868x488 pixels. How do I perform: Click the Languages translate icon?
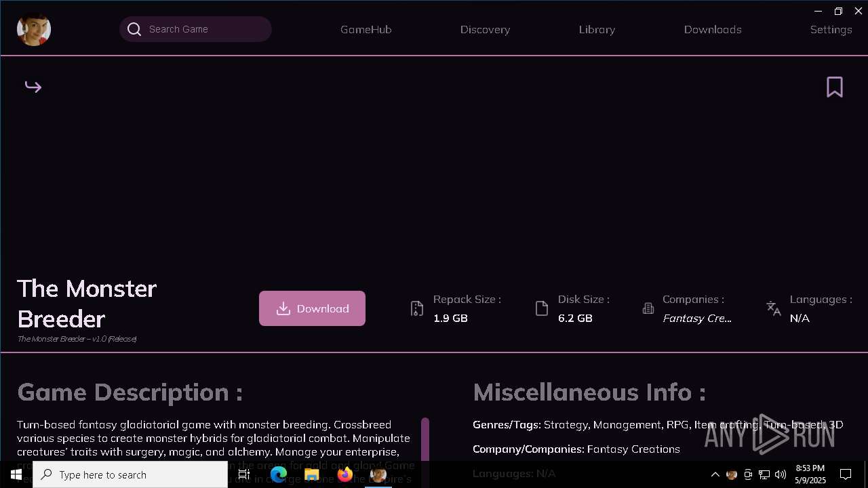click(774, 308)
